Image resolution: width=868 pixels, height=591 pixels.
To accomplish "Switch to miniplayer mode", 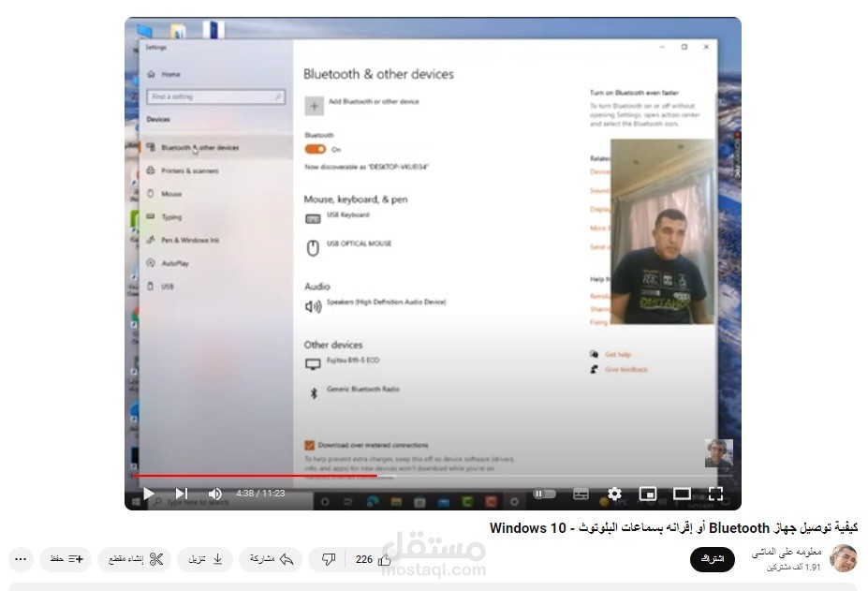I will point(648,494).
